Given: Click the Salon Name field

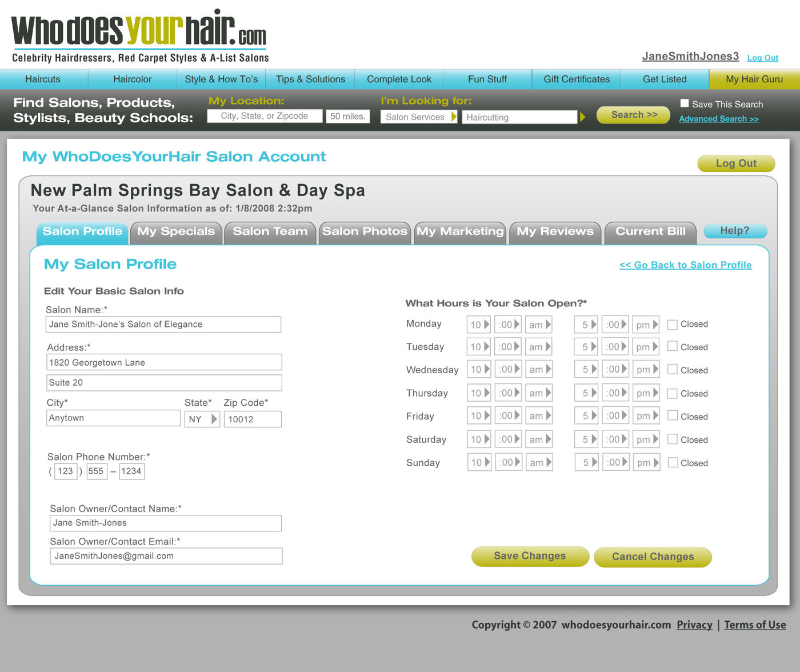Looking at the screenshot, I should click(163, 325).
